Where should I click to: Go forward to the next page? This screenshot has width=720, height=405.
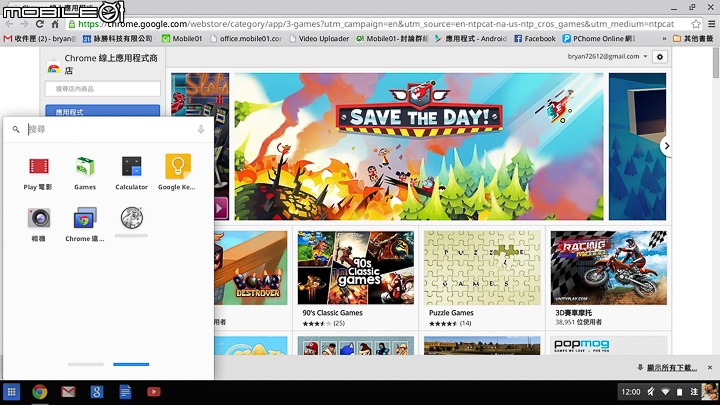[24, 24]
